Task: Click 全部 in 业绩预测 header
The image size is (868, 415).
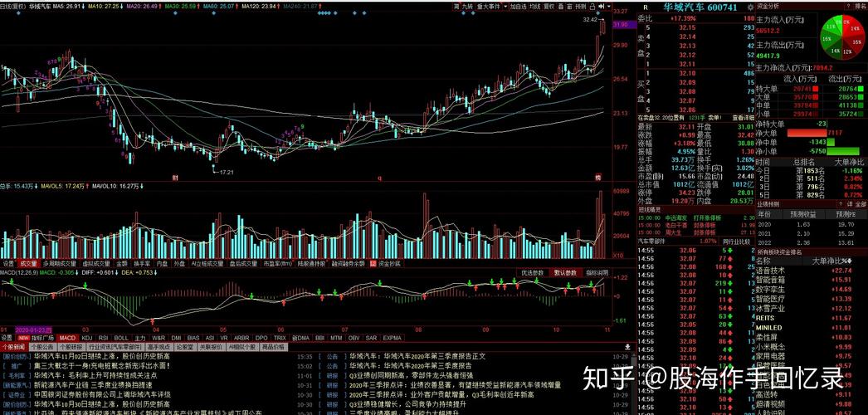Action: click(x=861, y=203)
